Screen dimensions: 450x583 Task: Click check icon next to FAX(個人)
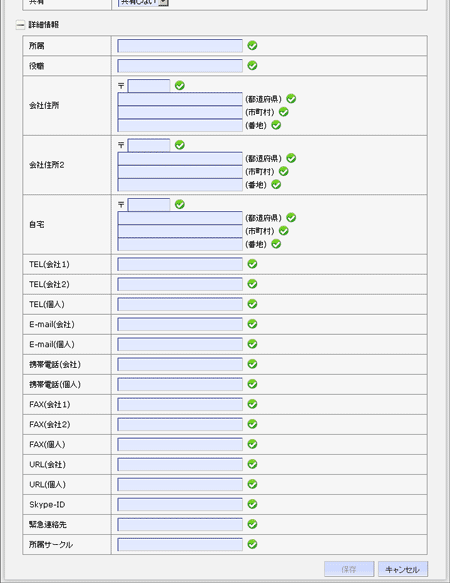(252, 444)
